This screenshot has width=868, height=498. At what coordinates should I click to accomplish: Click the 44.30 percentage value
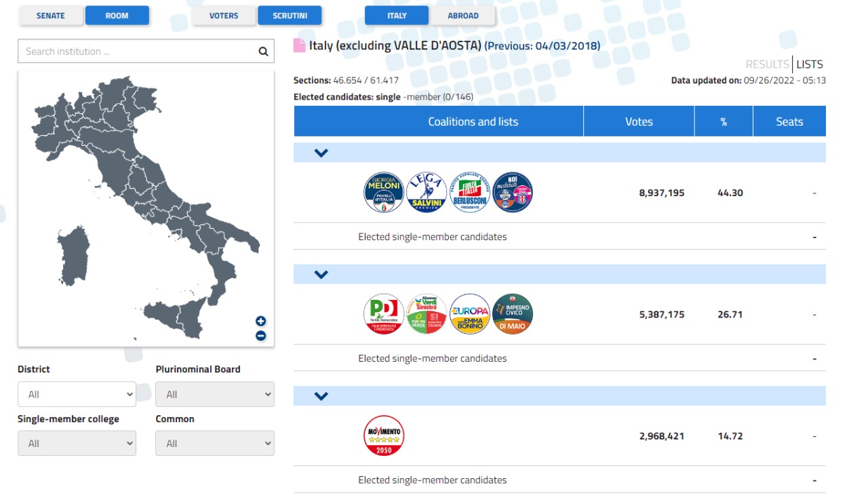[x=730, y=193]
